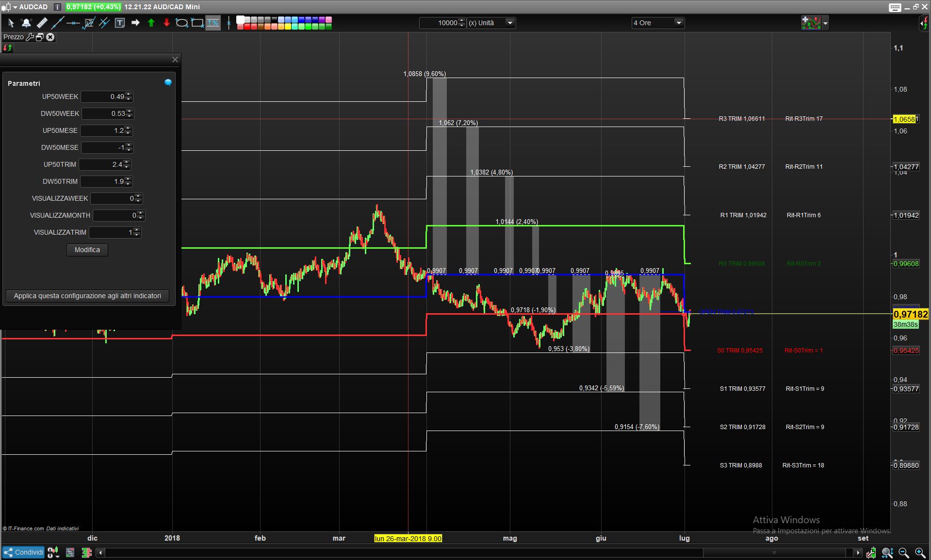Select the red down arrow marker
This screenshot has width=931, height=560.
coord(166,23)
